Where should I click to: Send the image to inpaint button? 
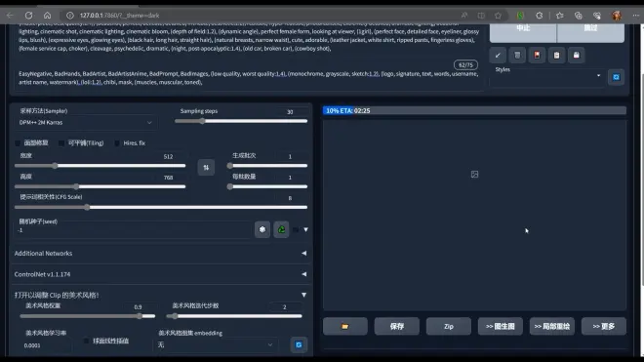(552, 326)
